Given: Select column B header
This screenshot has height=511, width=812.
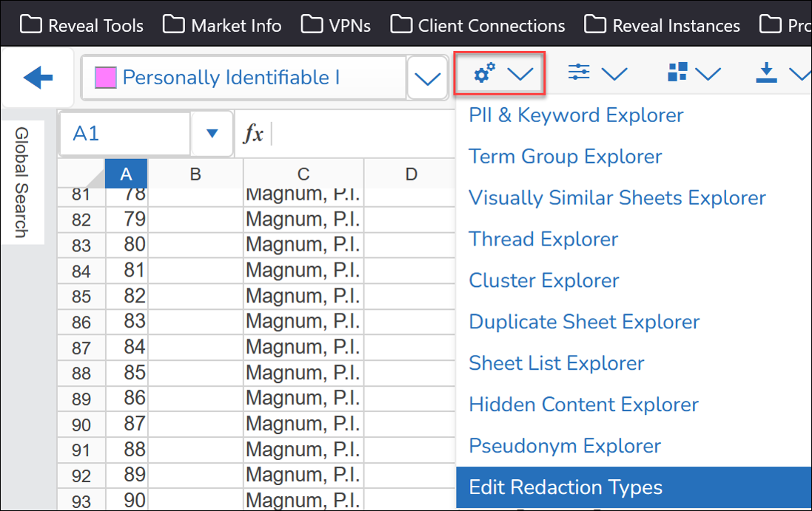Looking at the screenshot, I should [195, 174].
